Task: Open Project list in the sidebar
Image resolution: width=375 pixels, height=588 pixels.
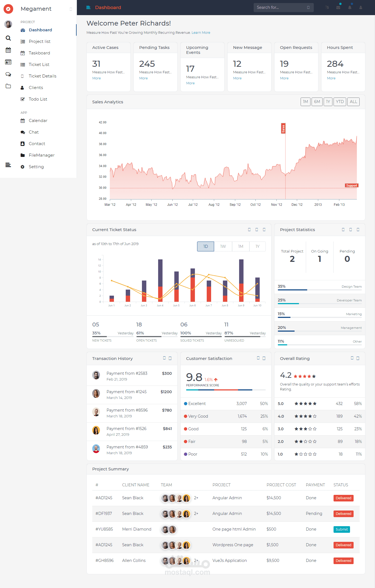Action: [40, 41]
